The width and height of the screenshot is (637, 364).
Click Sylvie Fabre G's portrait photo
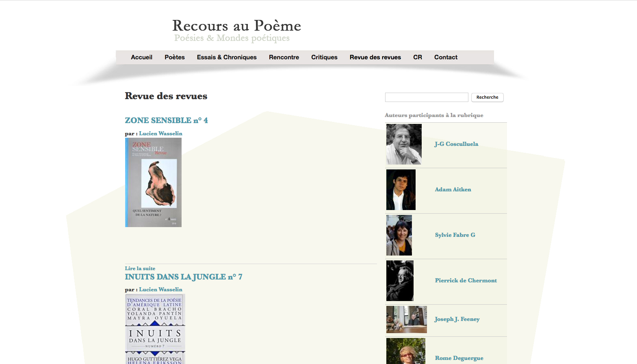399,235
